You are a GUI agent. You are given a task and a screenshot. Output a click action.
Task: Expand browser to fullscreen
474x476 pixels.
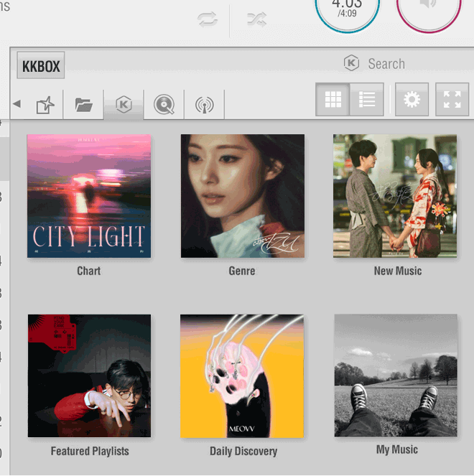pyautogui.click(x=452, y=100)
